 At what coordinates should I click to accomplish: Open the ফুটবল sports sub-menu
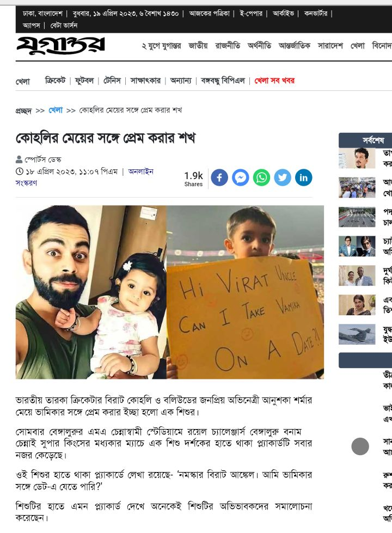click(x=84, y=81)
